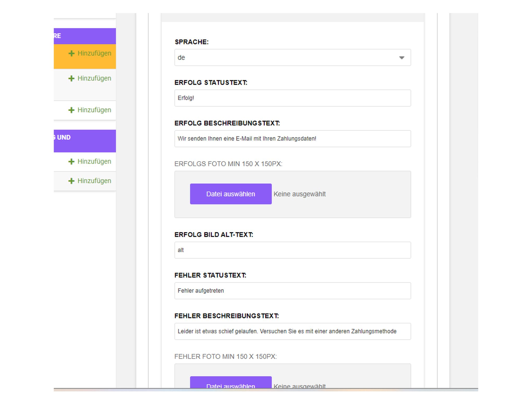532x406 pixels.
Task: Click the Erfolg Bild Alt-Text field
Action: [x=292, y=250]
